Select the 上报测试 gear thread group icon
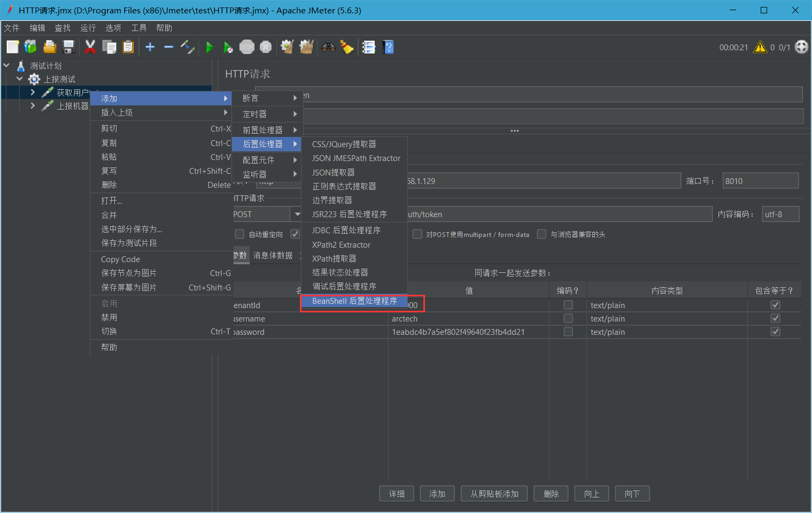Screen dimensions: 812x513 (34, 79)
